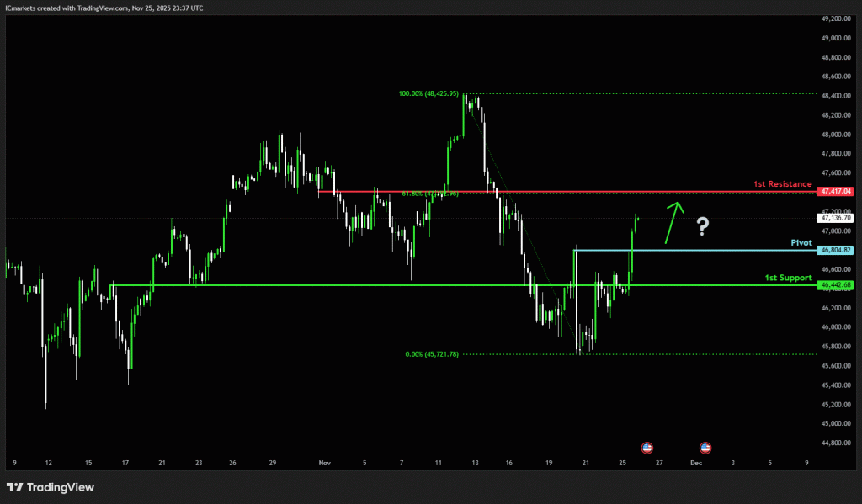Select the current price label 47,136.70
862x504 pixels.
[x=834, y=218]
